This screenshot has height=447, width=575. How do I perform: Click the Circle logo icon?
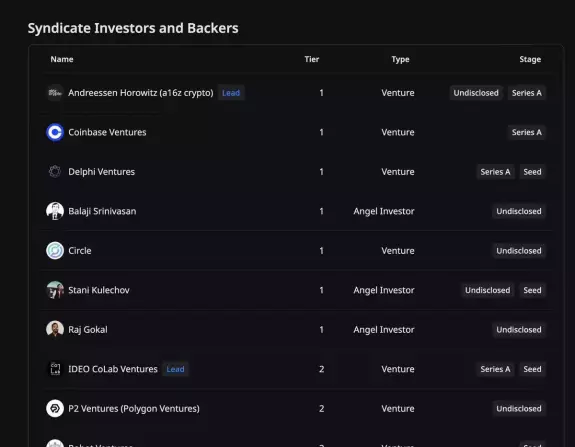point(55,251)
